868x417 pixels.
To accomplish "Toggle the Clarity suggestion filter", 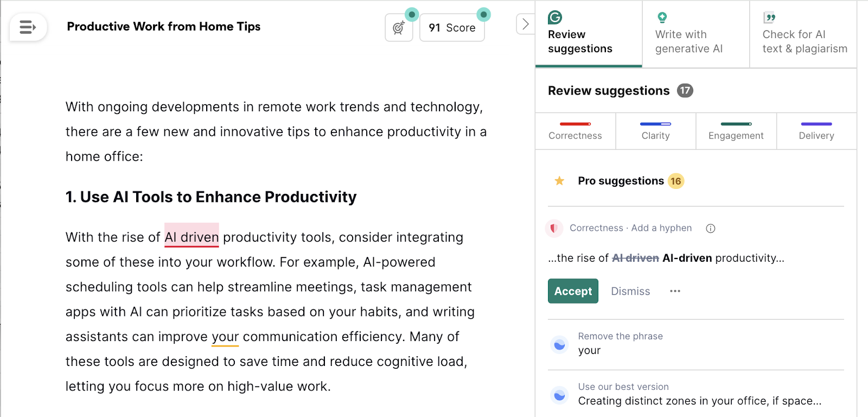I will point(655,131).
